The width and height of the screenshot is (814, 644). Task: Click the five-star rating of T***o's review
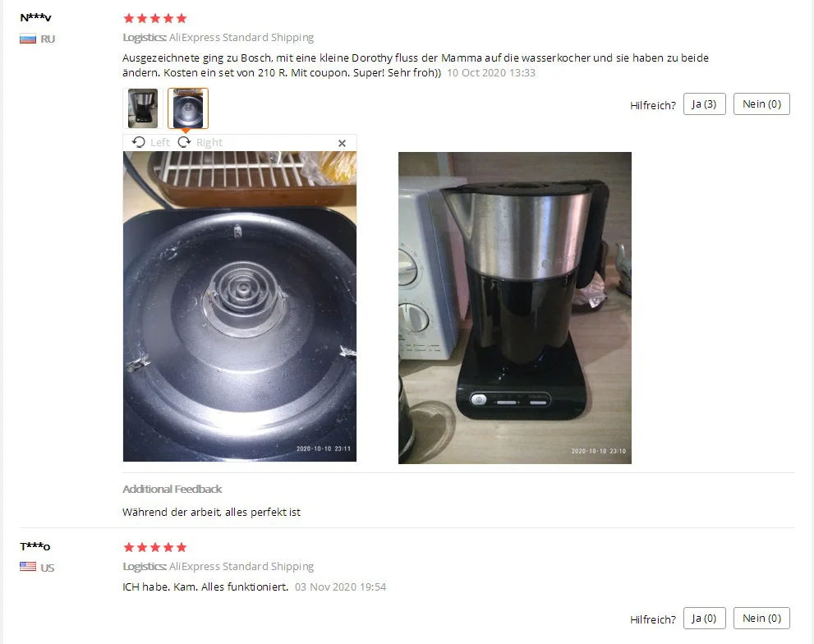pyautogui.click(x=154, y=547)
